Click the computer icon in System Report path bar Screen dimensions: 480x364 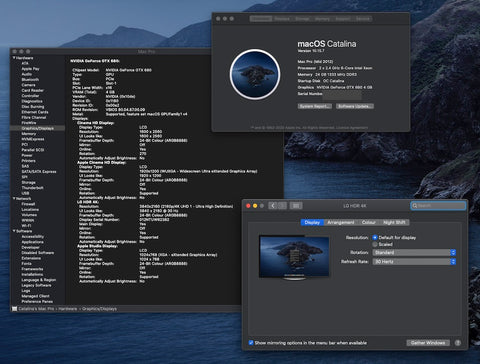(x=14, y=309)
